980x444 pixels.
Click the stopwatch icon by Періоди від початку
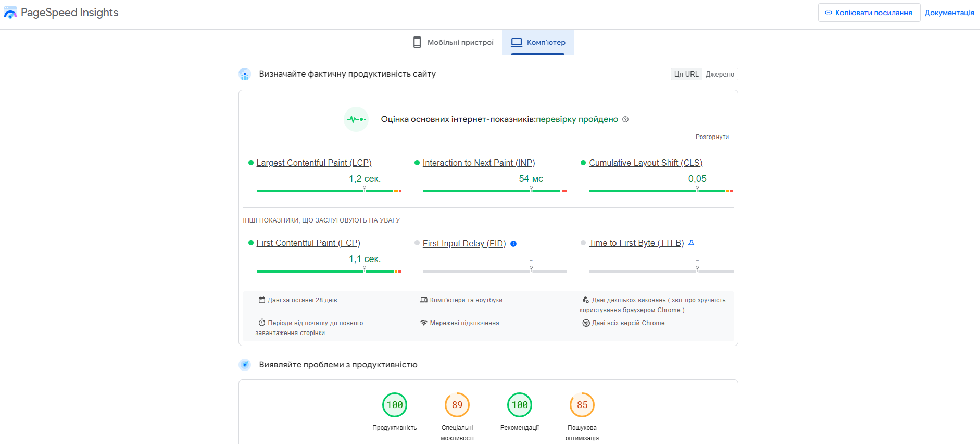click(262, 323)
